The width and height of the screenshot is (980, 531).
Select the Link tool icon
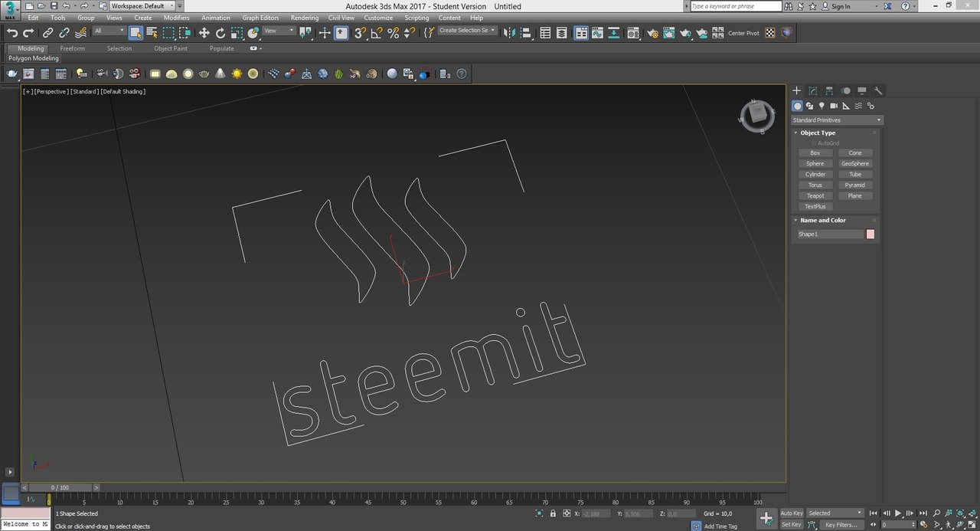point(47,33)
